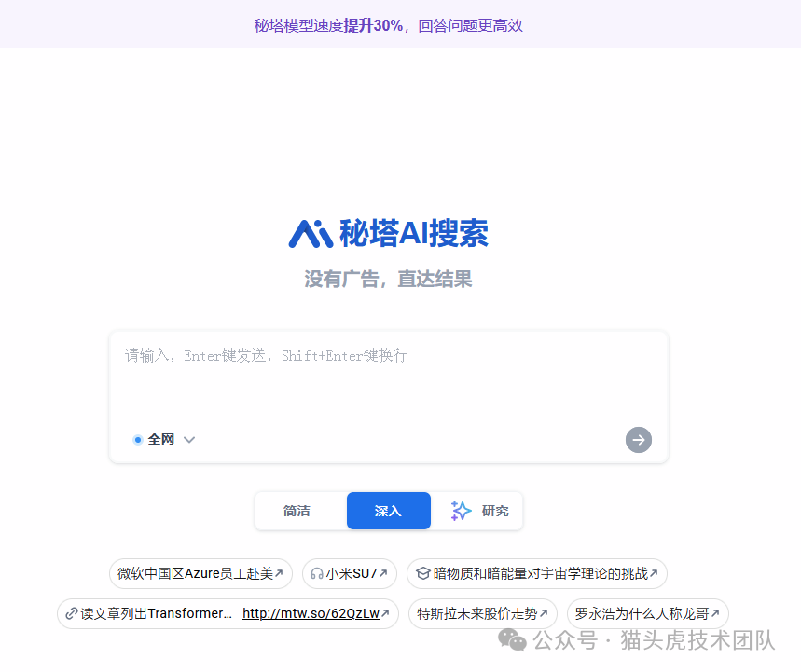Follow the http://mtw.so/62QzLw link
801x672 pixels.
point(311,613)
